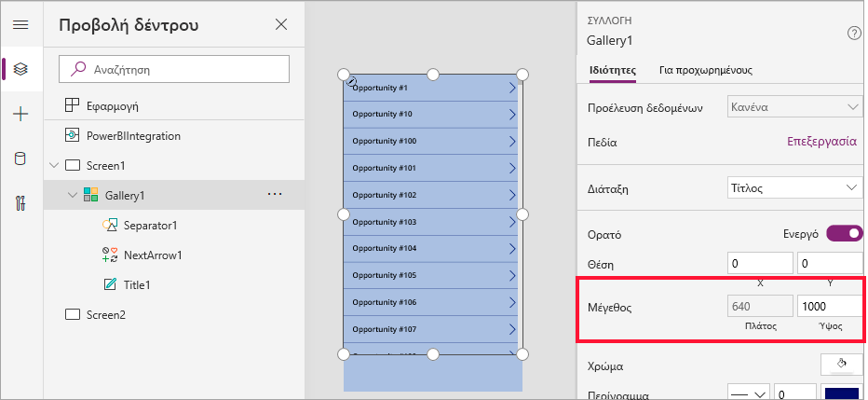The height and width of the screenshot is (400, 868).
Task: Click the arrow next to Opportunity #103
Action: [512, 222]
